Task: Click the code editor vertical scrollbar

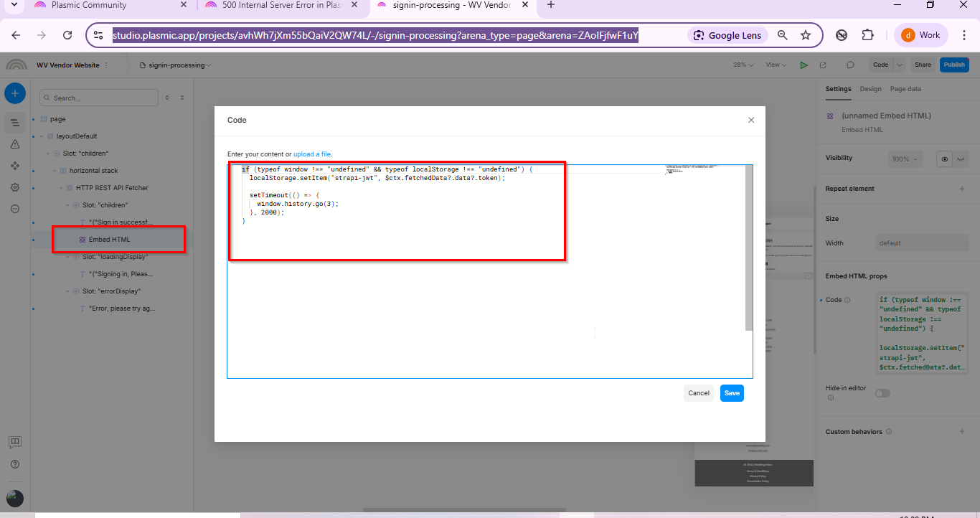Action: click(x=749, y=248)
